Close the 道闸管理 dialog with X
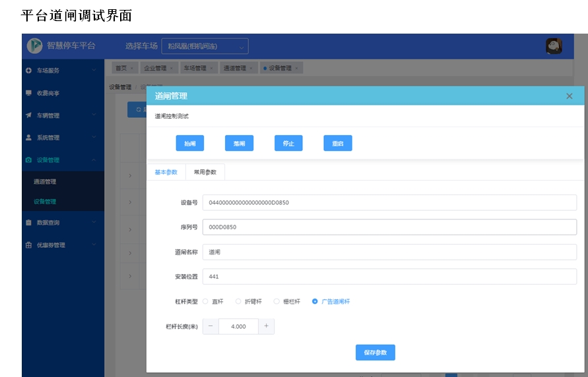The height and width of the screenshot is (377, 588). coord(570,96)
